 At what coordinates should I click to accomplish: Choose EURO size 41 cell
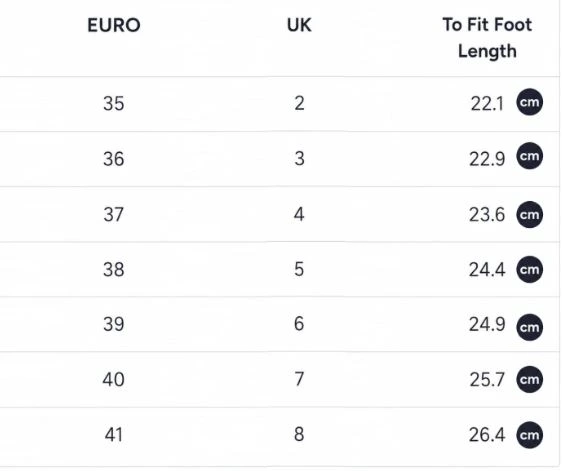[114, 435]
